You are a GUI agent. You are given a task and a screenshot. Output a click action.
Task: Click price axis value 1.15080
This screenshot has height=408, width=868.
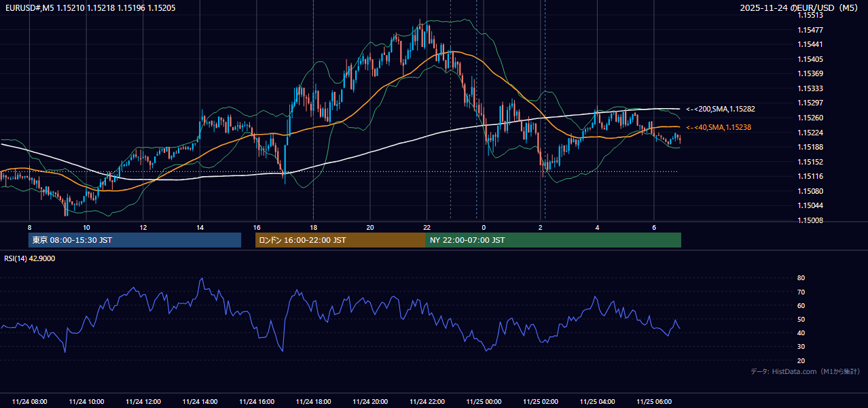click(810, 191)
